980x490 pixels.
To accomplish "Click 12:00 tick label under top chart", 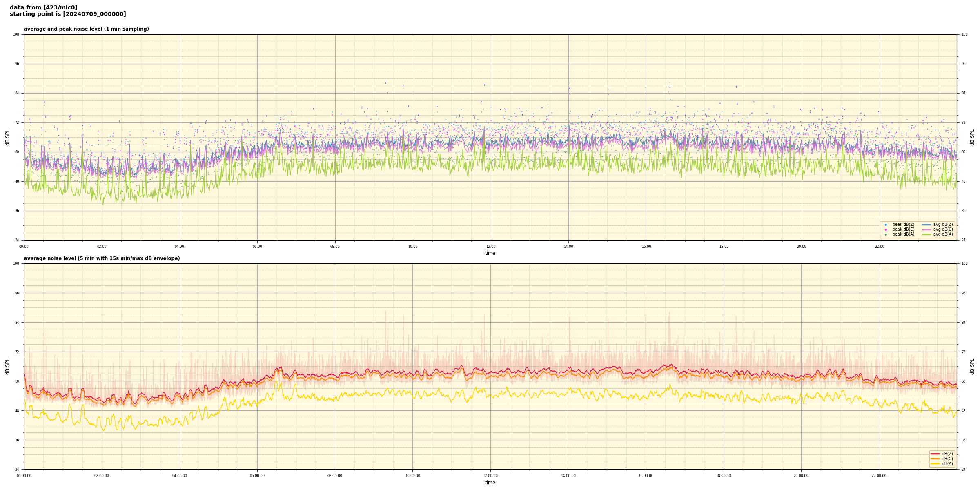I will 490,247.
